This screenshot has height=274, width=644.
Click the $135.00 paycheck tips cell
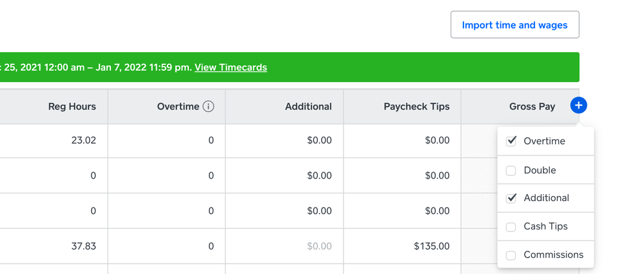[431, 246]
